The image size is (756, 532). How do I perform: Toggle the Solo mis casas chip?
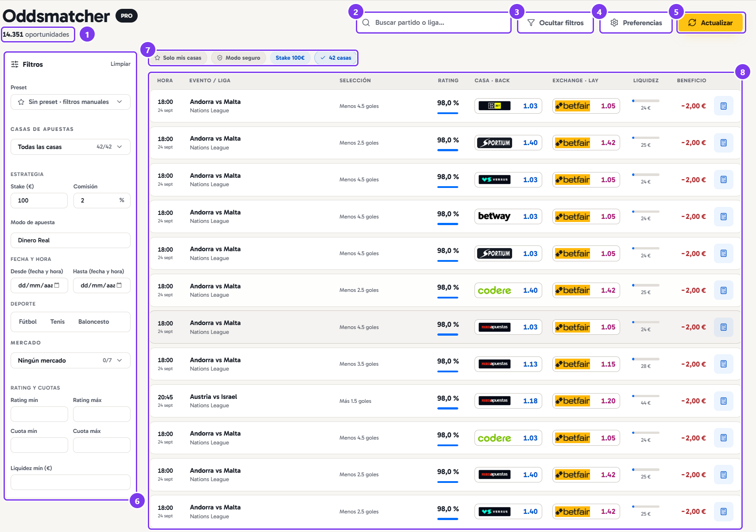pos(178,58)
